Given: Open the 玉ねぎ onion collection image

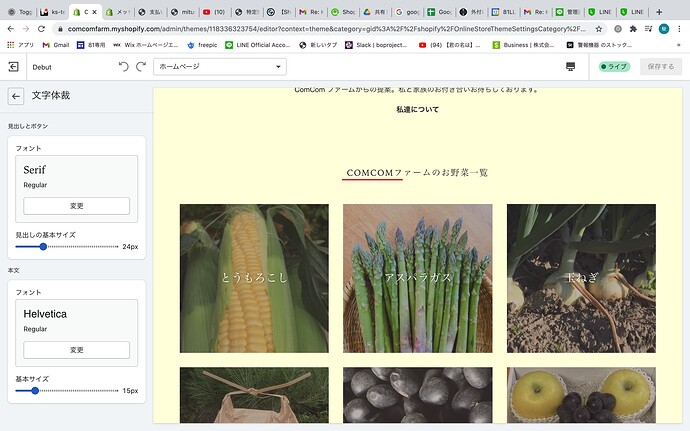Looking at the screenshot, I should pyautogui.click(x=581, y=278).
